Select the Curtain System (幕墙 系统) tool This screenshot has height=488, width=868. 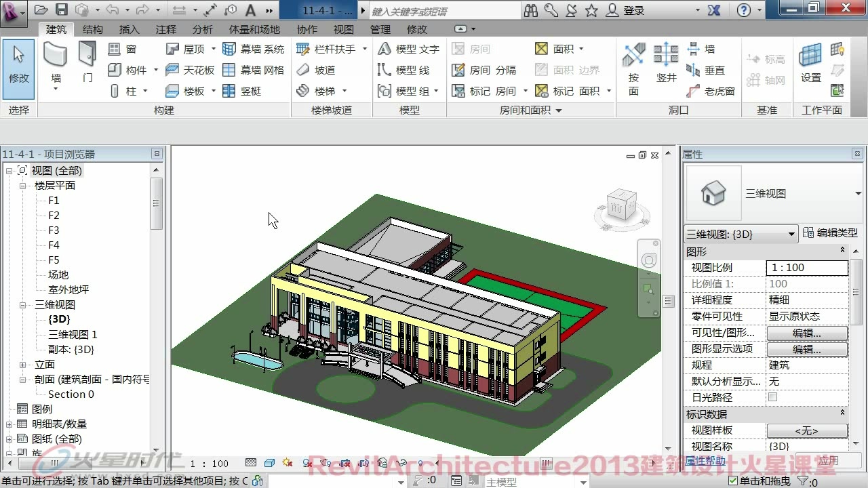point(253,49)
